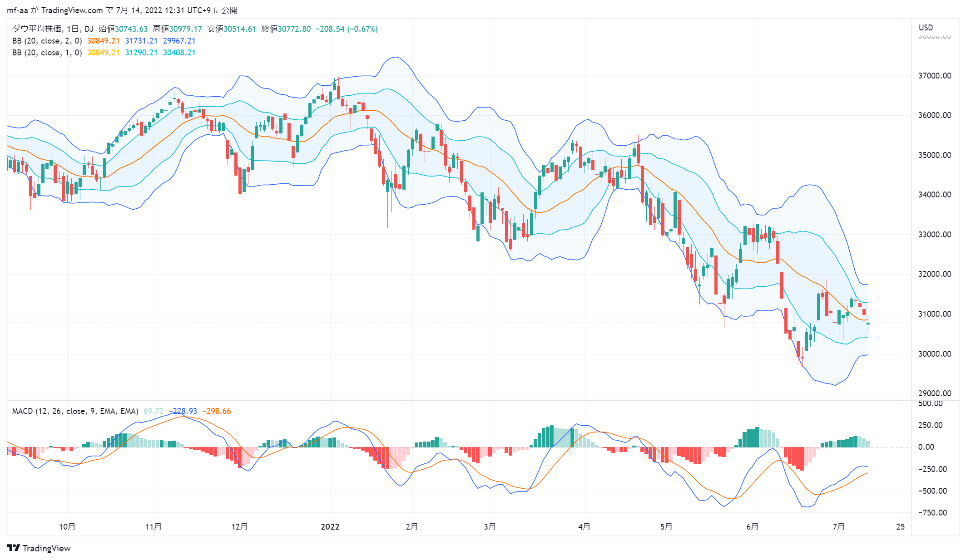Screen dimensions: 966x560
Task: Click the 11月 time axis label
Action: tap(154, 527)
